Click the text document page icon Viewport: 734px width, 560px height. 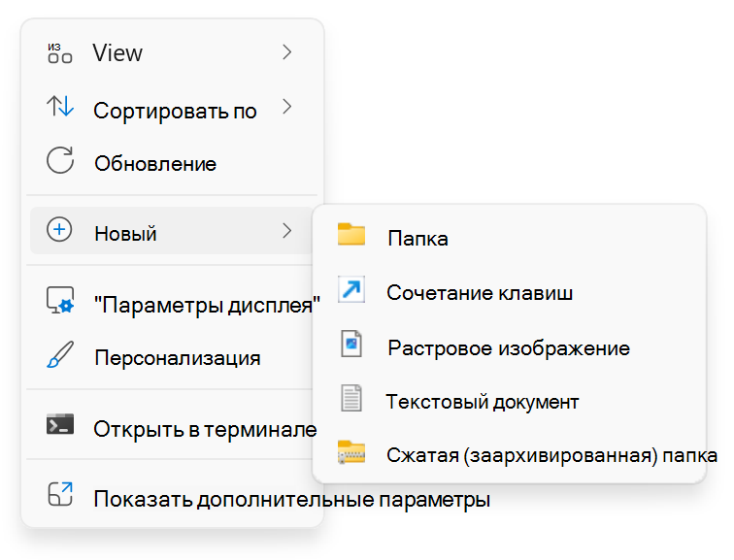(x=351, y=398)
